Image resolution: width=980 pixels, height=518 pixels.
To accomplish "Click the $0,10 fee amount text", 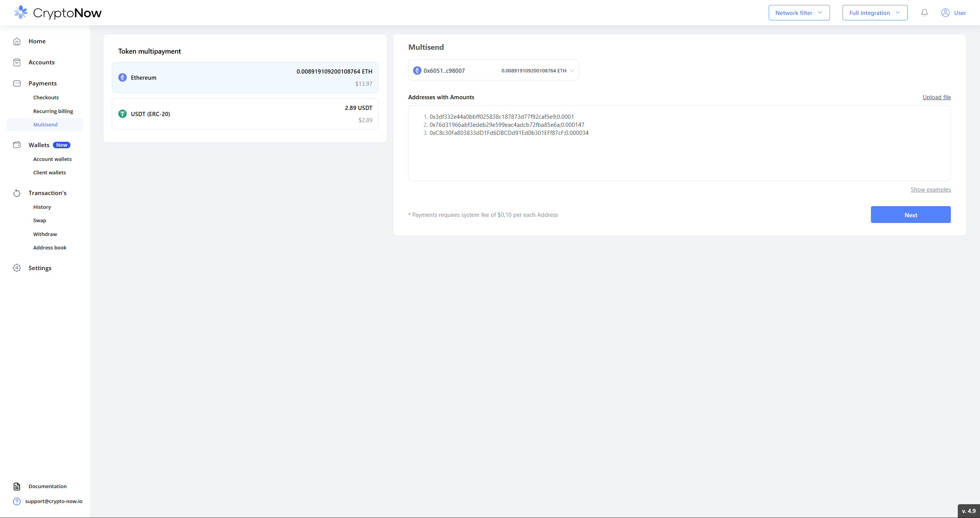I will tap(505, 215).
